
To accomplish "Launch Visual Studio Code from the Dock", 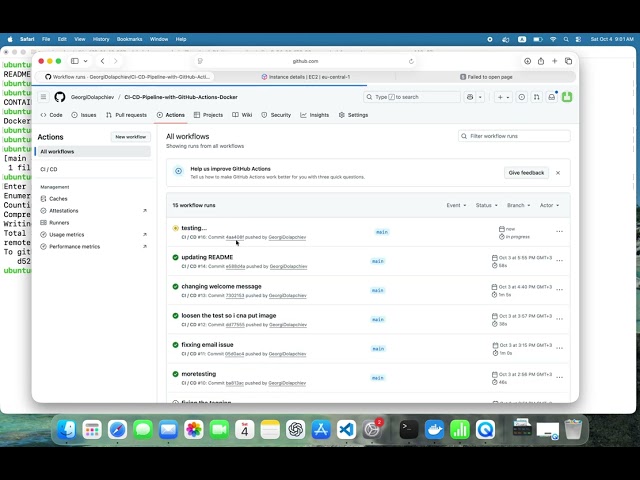I will click(347, 429).
